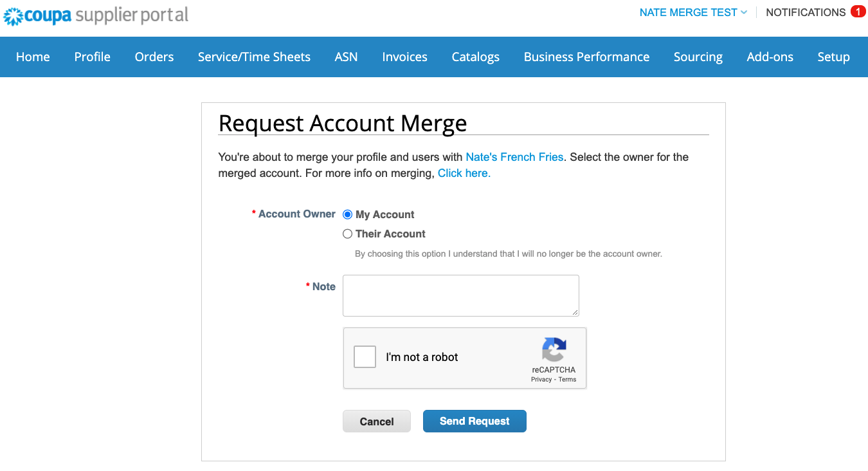Viewport: 868px width, 471px height.
Task: Go to the Invoices tab
Action: (x=404, y=57)
